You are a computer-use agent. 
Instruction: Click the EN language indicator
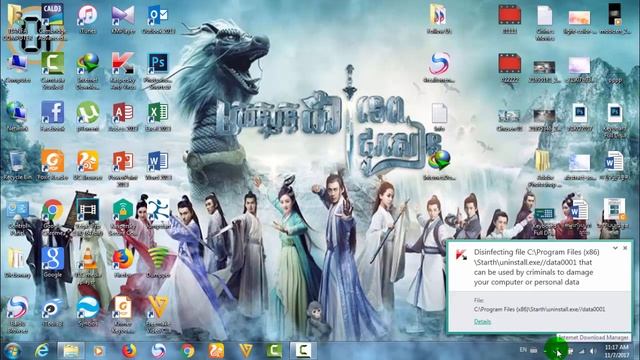(x=523, y=350)
